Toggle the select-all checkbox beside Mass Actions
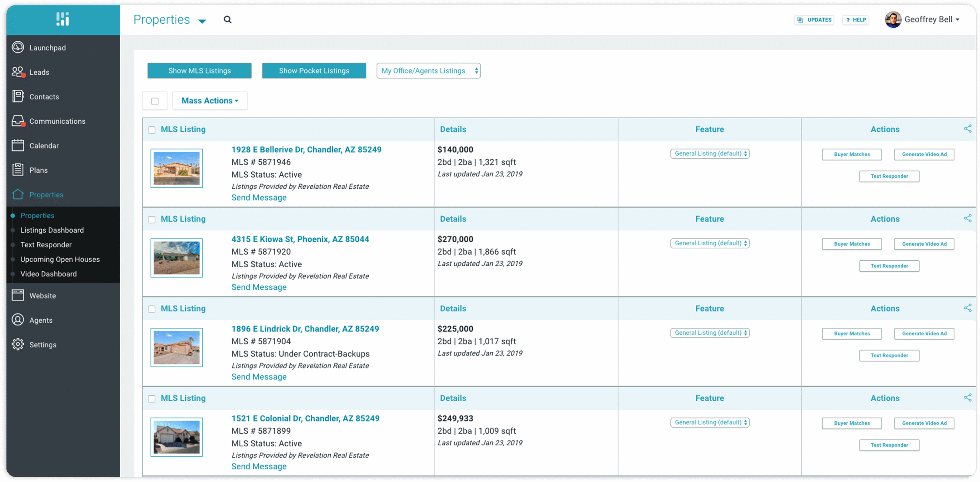980x482 pixels. point(155,101)
